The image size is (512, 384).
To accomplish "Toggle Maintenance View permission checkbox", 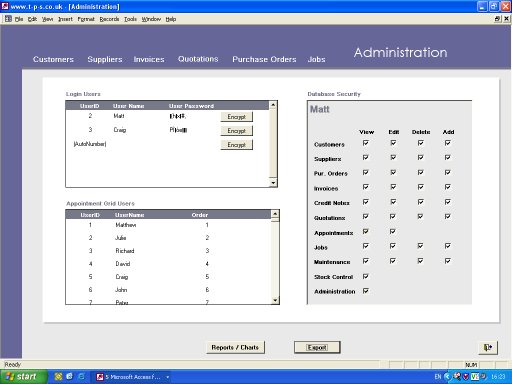I will (x=366, y=261).
